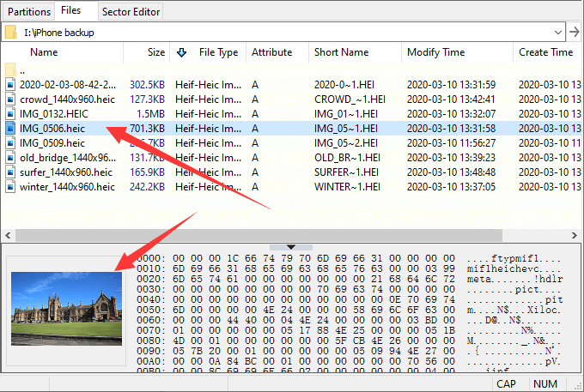Image resolution: width=584 pixels, height=392 pixels.
Task: Click the image icon of 2020-02-03-08-42-2... file
Action: click(10, 85)
